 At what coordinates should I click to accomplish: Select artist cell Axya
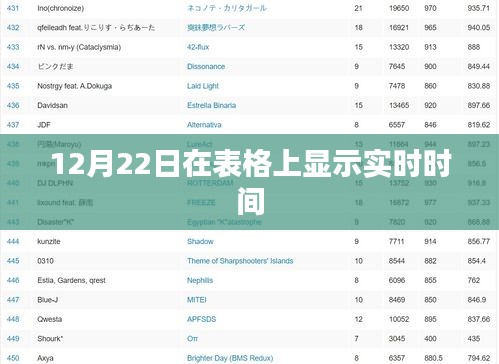[45, 358]
